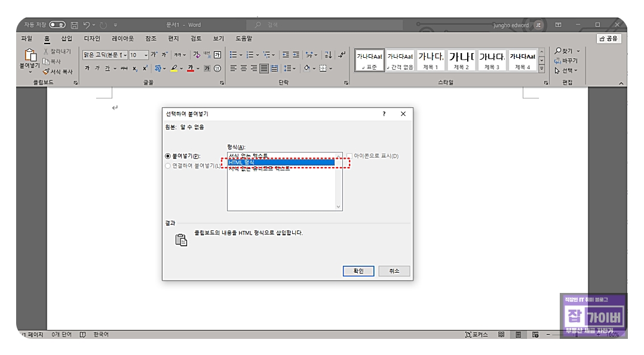Click the decrease font size icon
Viewport: 644px width, 355px height.
[164, 54]
